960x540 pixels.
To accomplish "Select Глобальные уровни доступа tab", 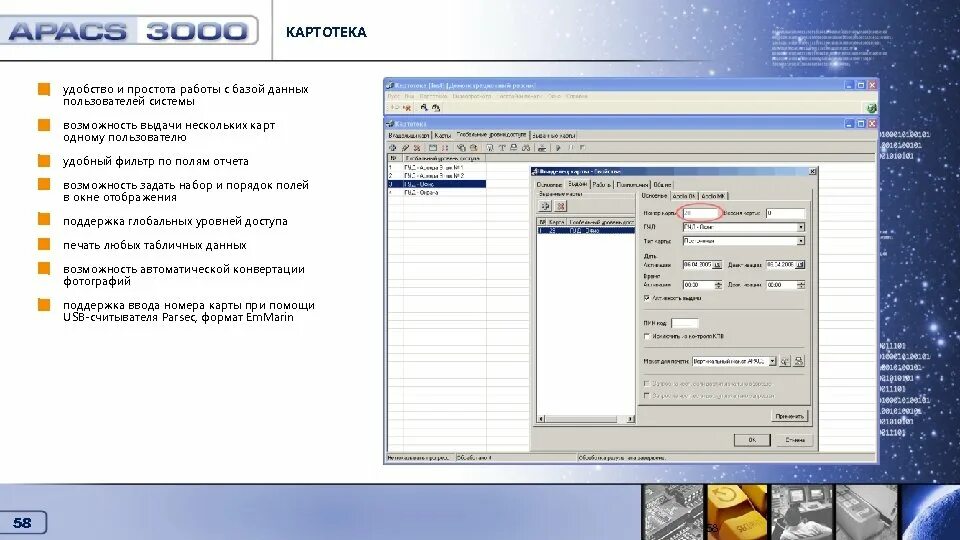I will tap(492, 135).
